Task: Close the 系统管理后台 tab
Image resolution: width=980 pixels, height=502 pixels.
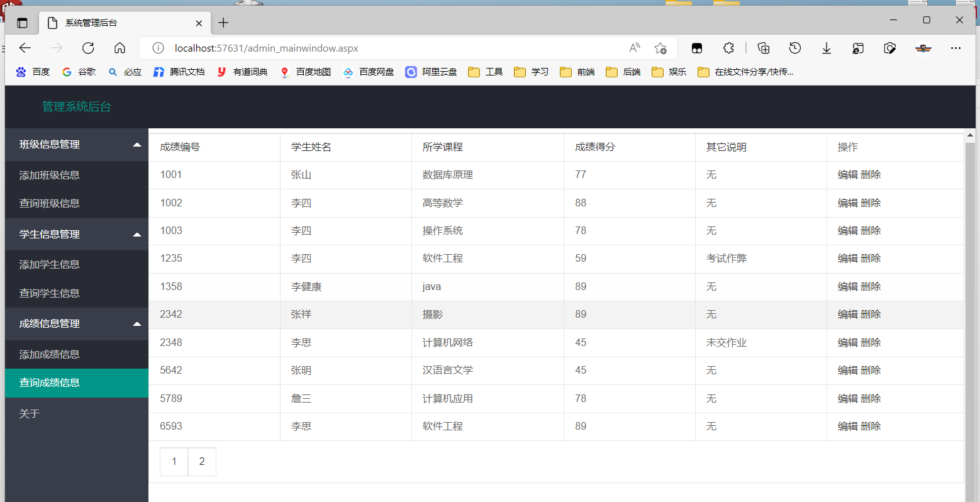Action: pos(199,23)
